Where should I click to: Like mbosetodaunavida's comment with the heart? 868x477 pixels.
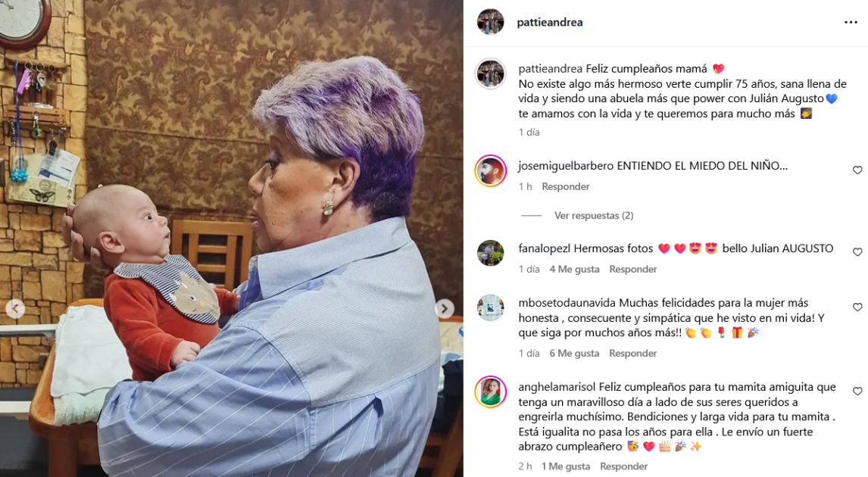point(857,307)
